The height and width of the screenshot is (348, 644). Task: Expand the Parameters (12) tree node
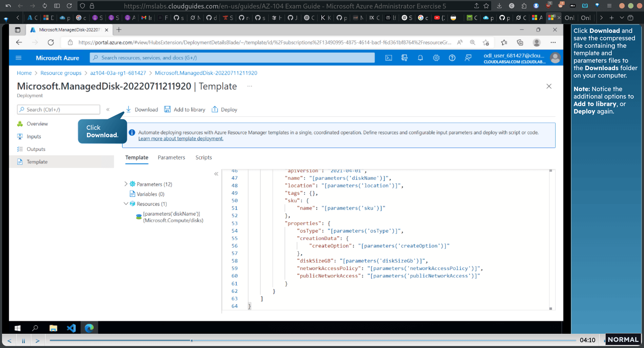[x=126, y=184]
